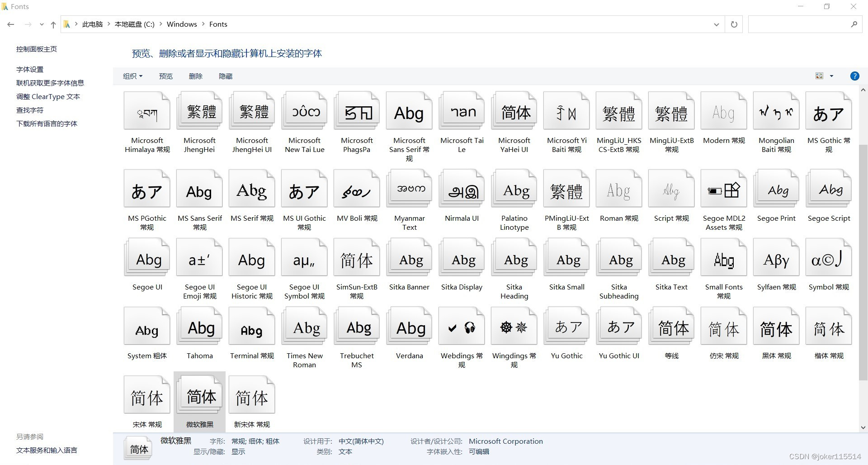Click the 楷体 常规 font icon

[x=829, y=327]
